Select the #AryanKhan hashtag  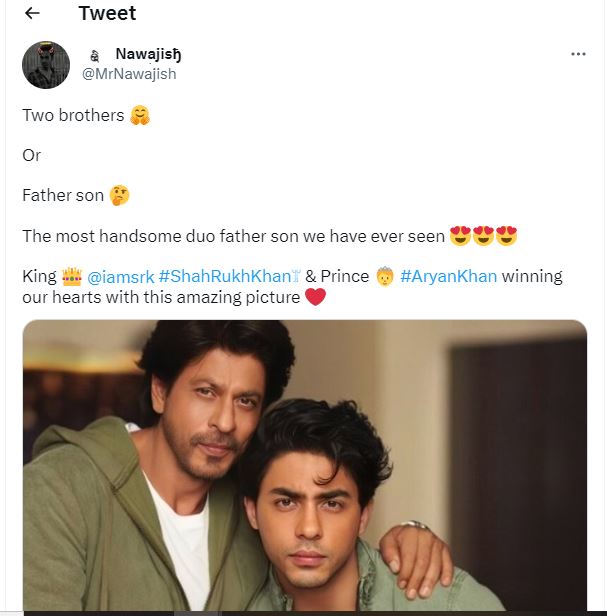pos(448,276)
